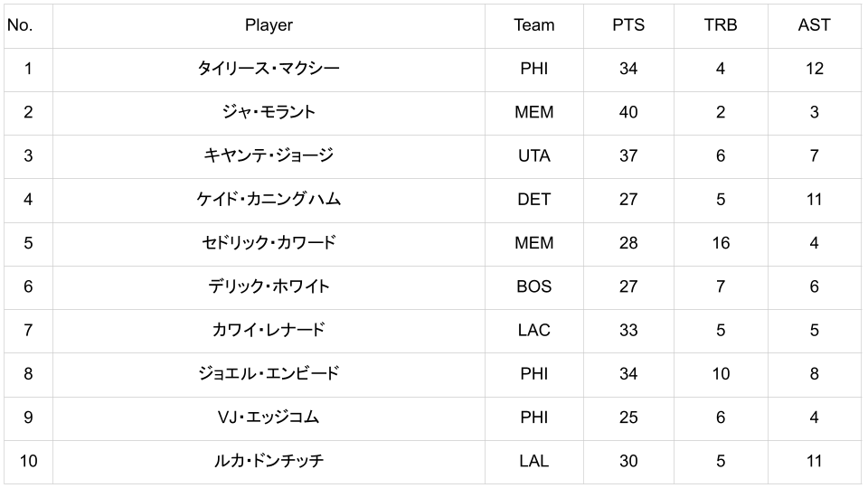
Task: Select the ジャ・モラント player cell
Action: tap(269, 112)
